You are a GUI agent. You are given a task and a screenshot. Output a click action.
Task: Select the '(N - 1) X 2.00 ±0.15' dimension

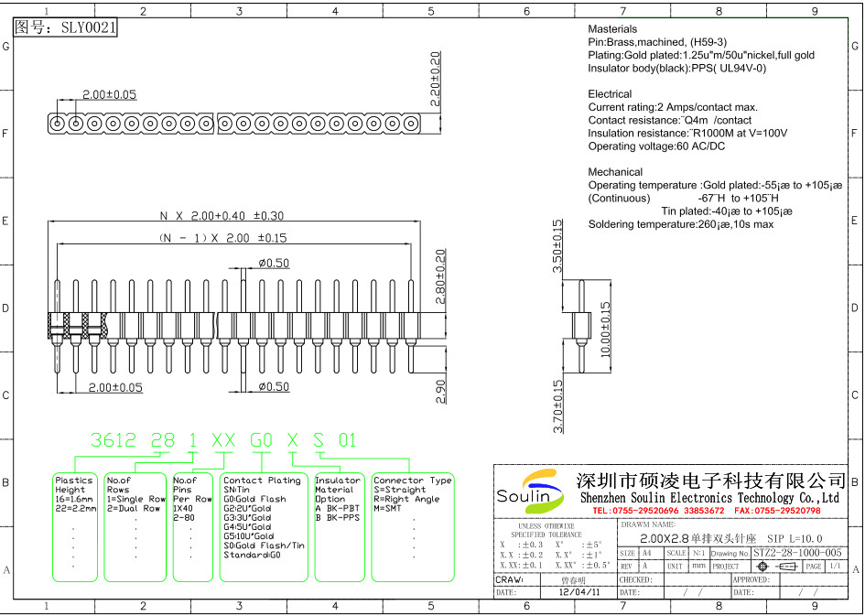pyautogui.click(x=222, y=238)
